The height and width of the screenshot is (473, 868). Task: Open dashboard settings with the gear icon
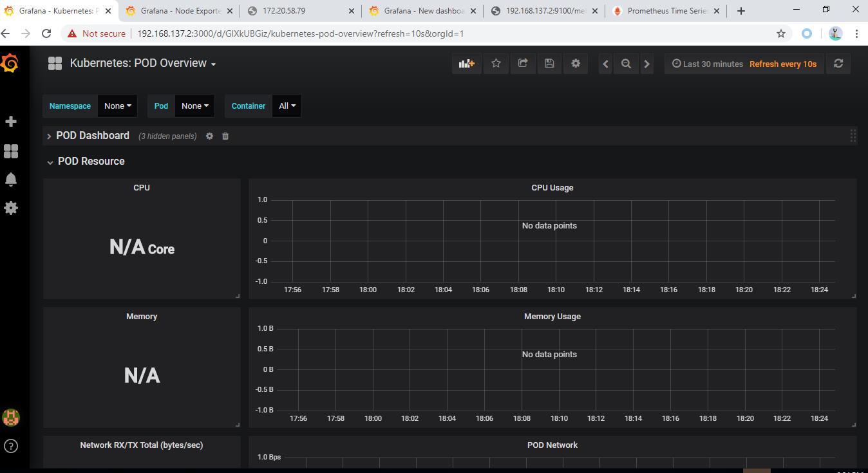575,63
